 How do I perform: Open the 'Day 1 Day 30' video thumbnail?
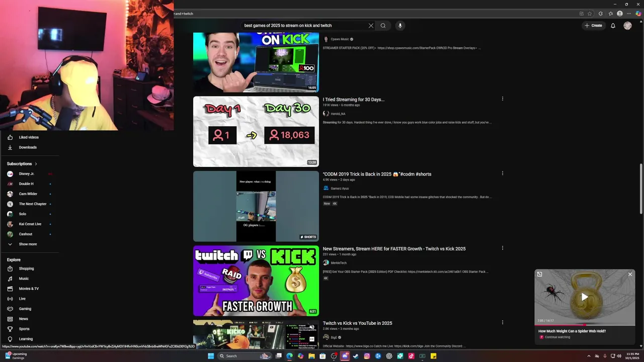point(256,131)
